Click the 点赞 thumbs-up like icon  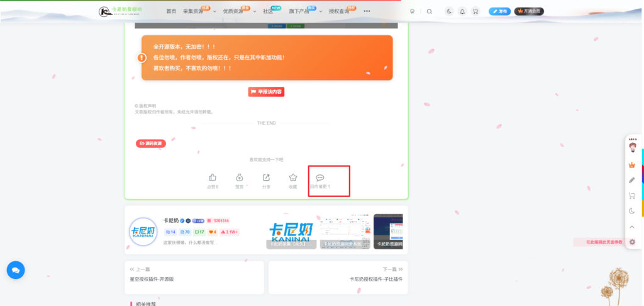213,178
